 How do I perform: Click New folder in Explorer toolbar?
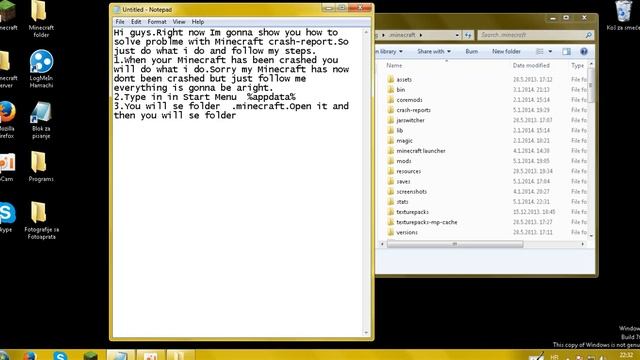506,51
